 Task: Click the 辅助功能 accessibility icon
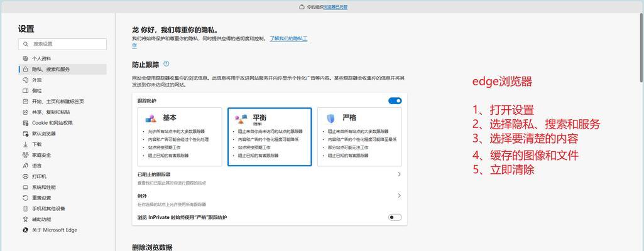[x=25, y=220]
